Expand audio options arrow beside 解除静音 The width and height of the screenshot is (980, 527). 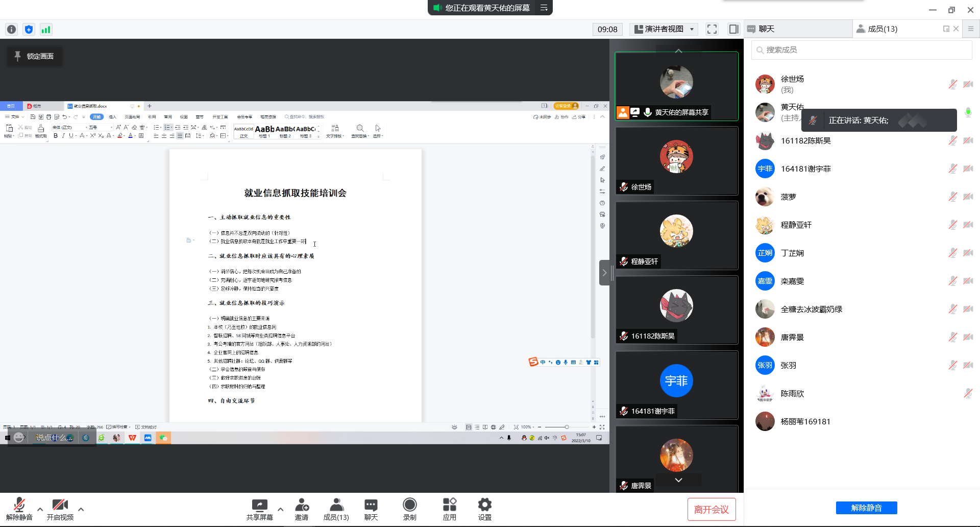[x=40, y=509]
